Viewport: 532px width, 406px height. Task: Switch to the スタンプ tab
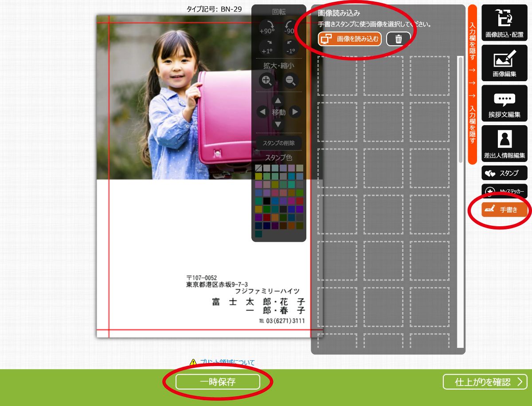pos(505,173)
